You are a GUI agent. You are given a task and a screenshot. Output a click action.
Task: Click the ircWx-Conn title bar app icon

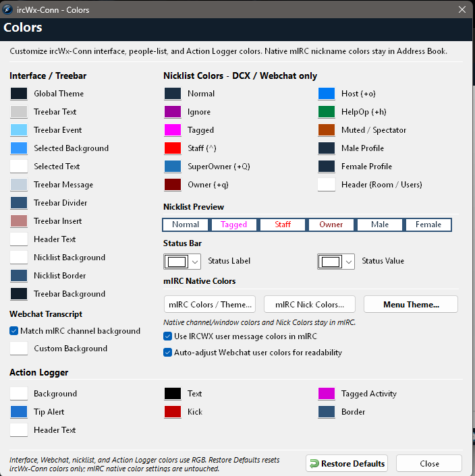tap(7, 9)
